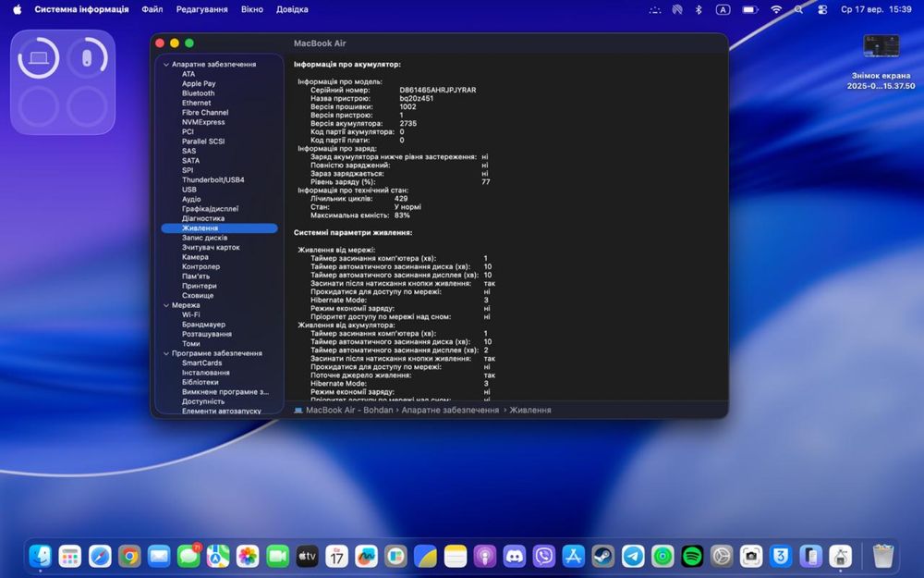Open Photos from the Dock
Screen dimensions: 924x578
point(248,556)
